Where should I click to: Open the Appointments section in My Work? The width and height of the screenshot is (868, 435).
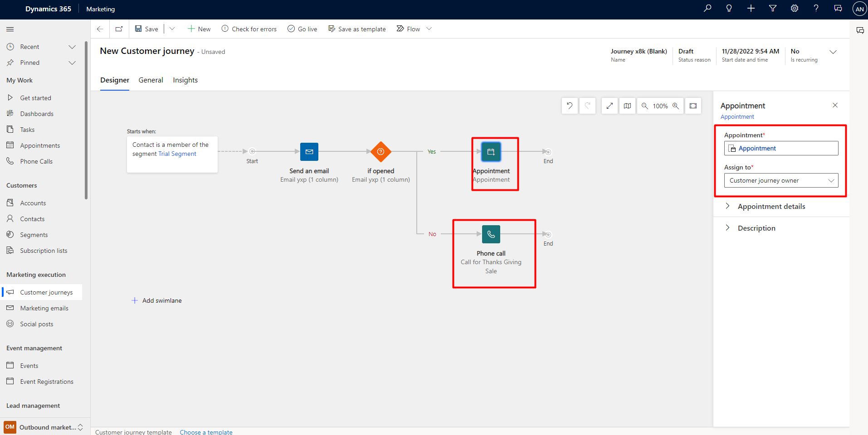tap(40, 145)
